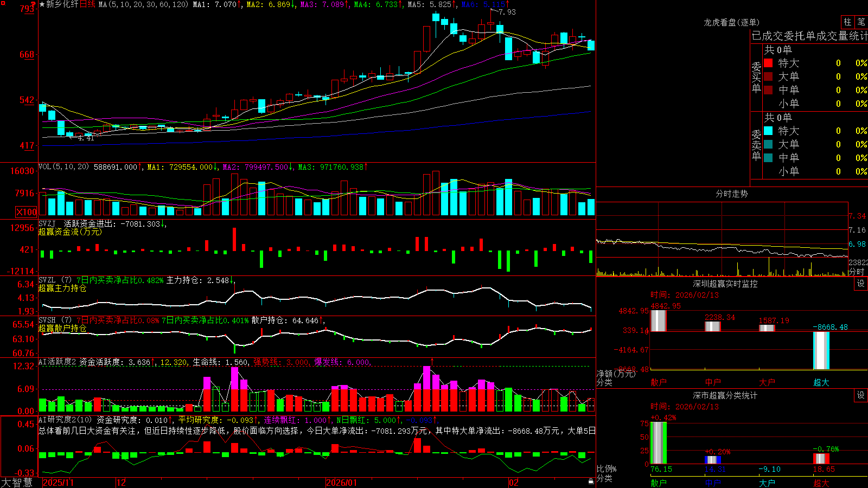The height and width of the screenshot is (488, 868).
Task: Click the 大户 bar labeled 1587.19
Action: 767,328
